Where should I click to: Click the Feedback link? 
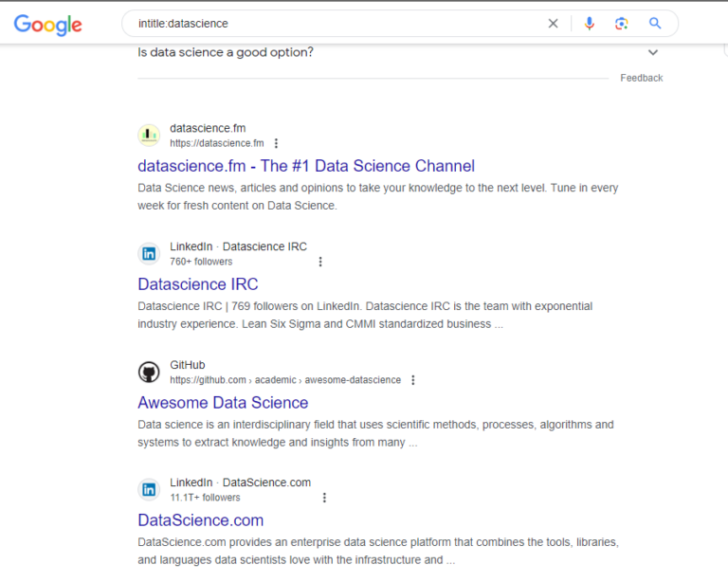pos(641,78)
